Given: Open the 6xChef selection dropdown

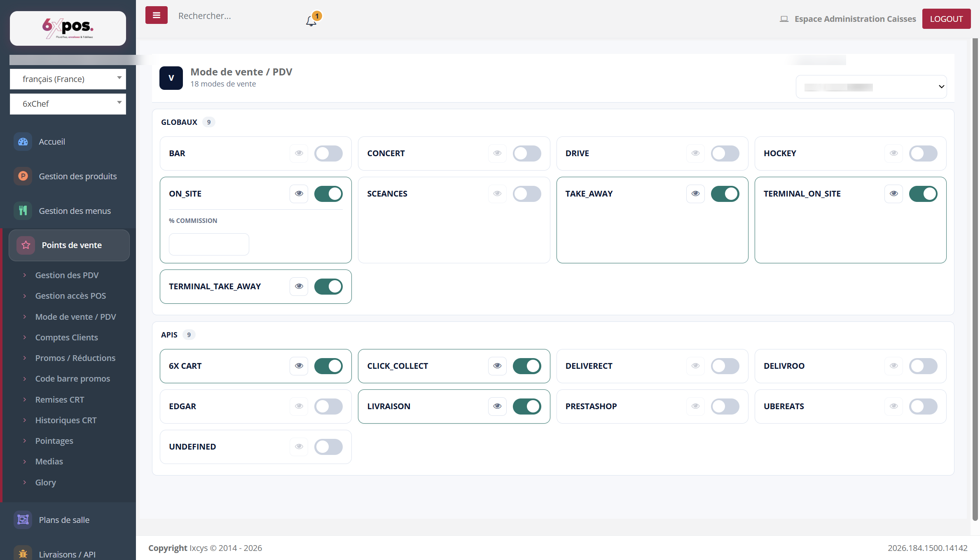Looking at the screenshot, I should [x=68, y=104].
